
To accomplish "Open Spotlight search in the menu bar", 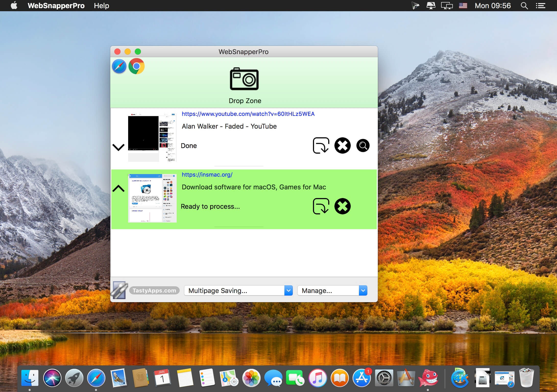I will click(524, 6).
